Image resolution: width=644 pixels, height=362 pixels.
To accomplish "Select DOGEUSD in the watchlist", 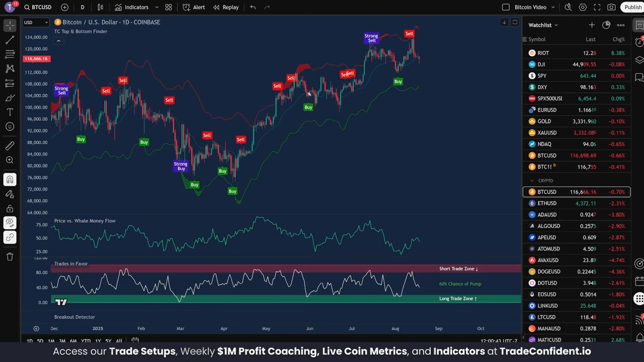I will (577, 271).
